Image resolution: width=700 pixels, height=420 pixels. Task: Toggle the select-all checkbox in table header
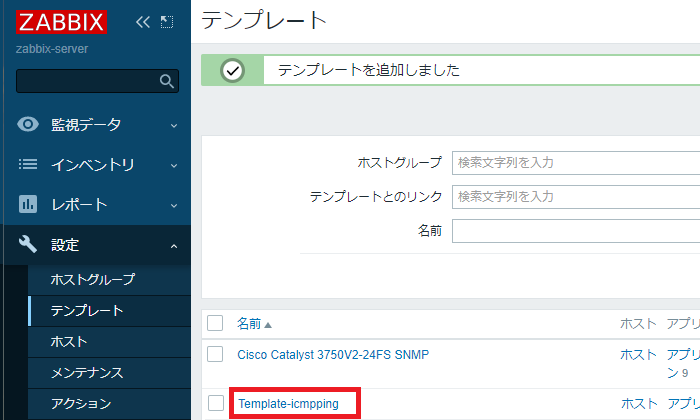[x=215, y=323]
